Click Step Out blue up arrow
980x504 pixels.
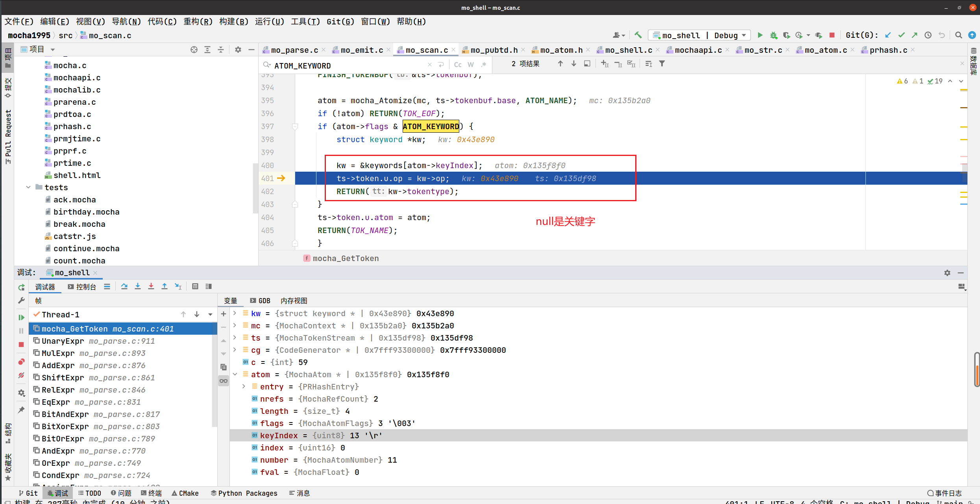(x=165, y=287)
